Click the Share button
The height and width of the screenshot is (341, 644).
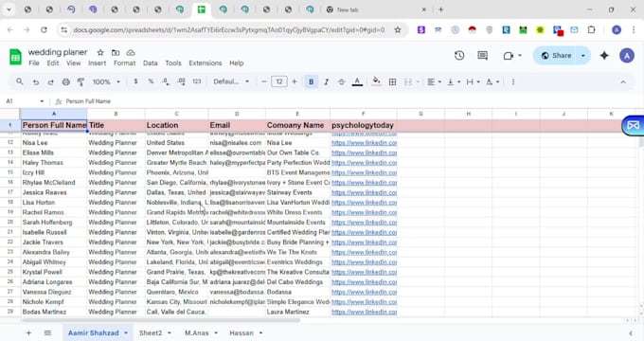(x=556, y=56)
